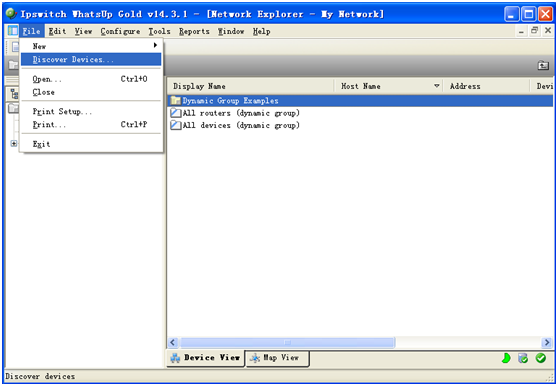Screen dimensions: 556x388
Task: Open the File menu
Action: [x=32, y=31]
